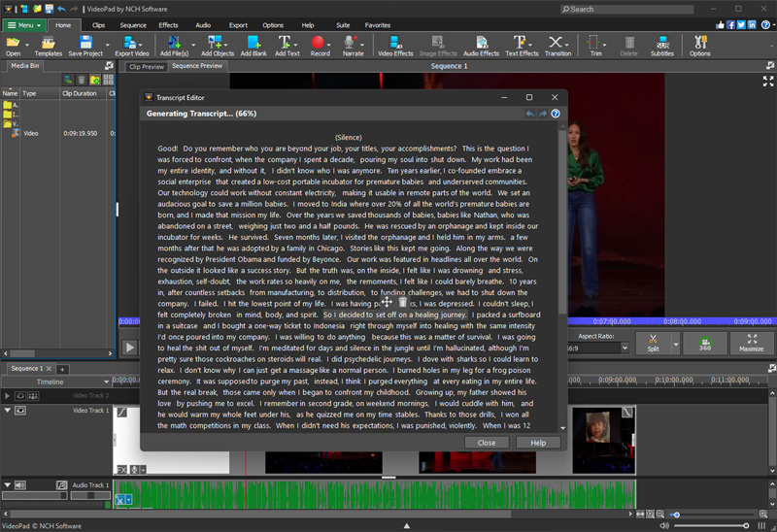The image size is (777, 532).
Task: Toggle the 360 video view button
Action: click(x=705, y=343)
